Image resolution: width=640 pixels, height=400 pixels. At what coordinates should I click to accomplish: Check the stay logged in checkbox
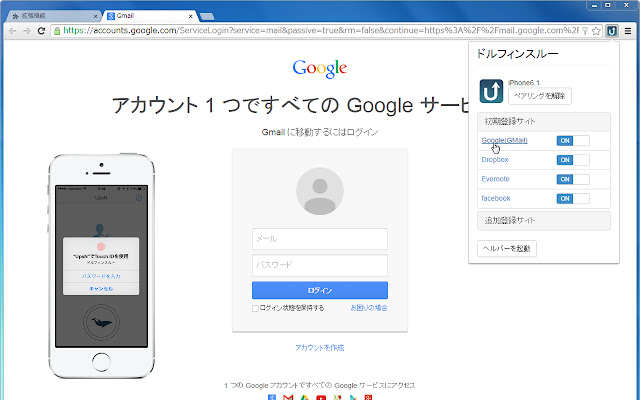(256, 308)
